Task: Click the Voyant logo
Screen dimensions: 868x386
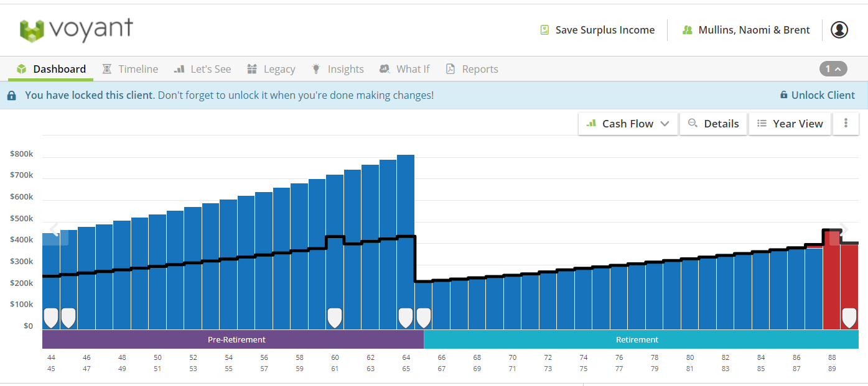Action: (76, 29)
